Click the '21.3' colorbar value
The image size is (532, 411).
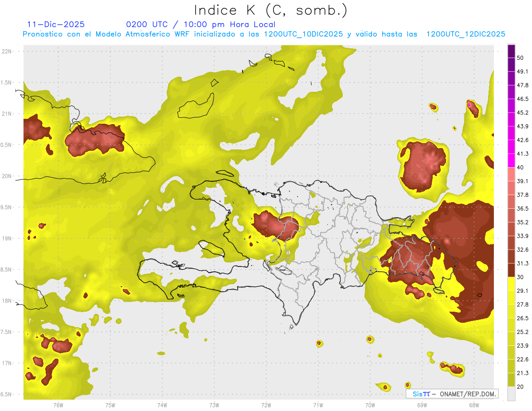pos(523,373)
